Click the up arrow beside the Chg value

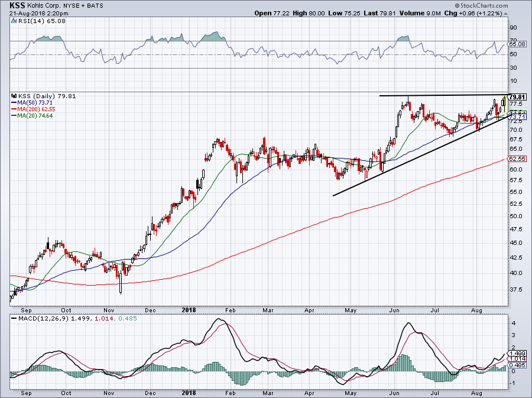click(505, 14)
